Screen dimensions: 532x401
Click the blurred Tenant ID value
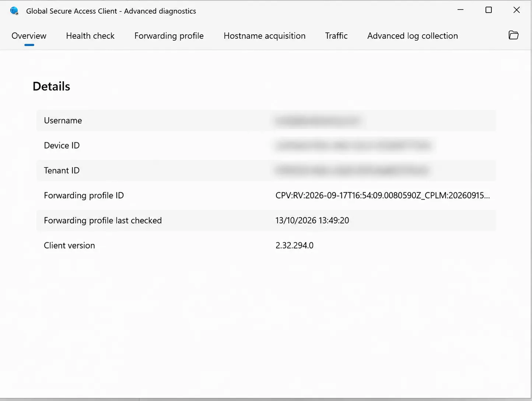pyautogui.click(x=352, y=170)
